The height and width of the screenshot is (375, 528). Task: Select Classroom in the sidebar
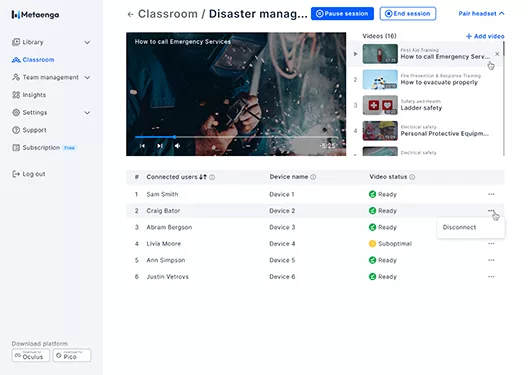[x=33, y=60]
